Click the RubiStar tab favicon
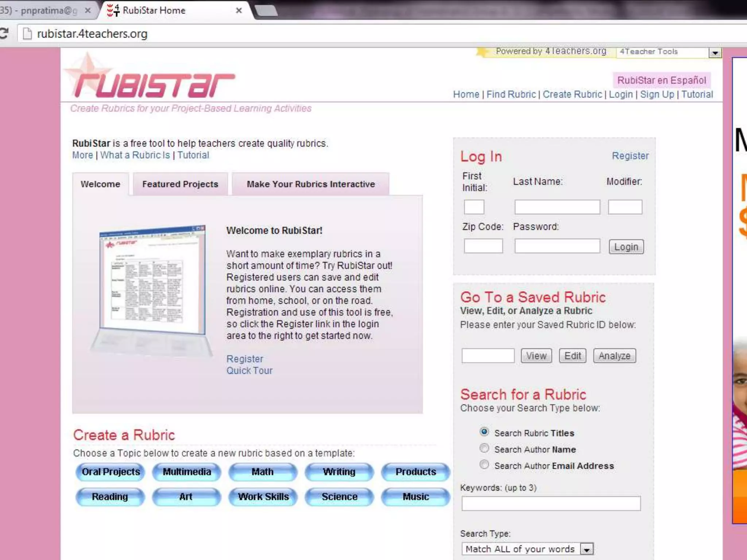This screenshot has width=747, height=560. [x=113, y=10]
